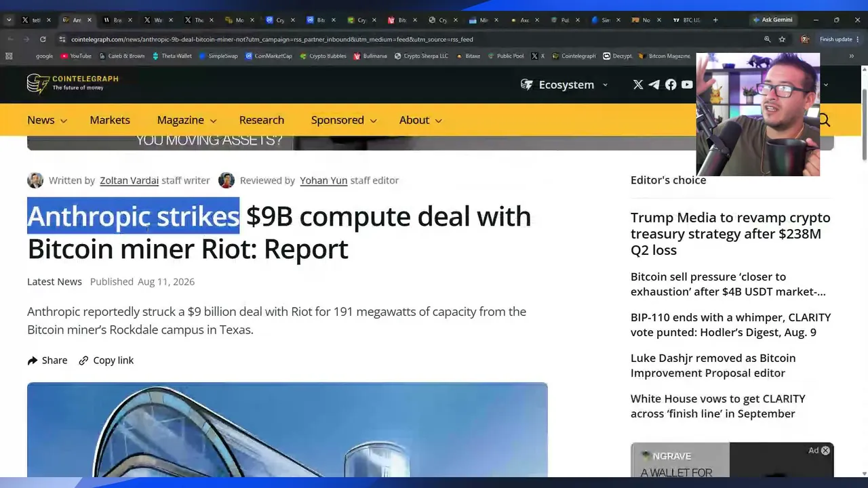Open 'White House vows to get CLARITY' article

(718, 406)
